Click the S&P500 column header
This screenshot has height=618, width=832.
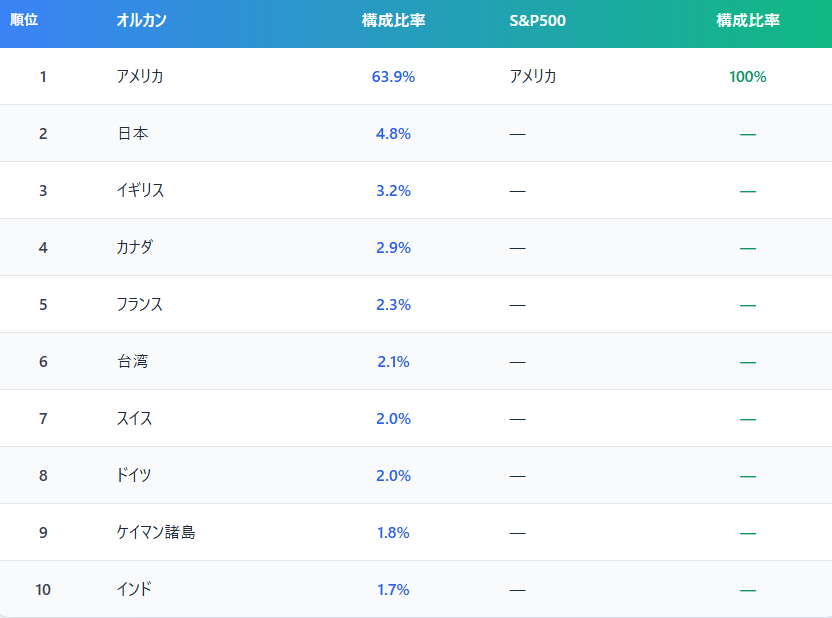pos(537,20)
